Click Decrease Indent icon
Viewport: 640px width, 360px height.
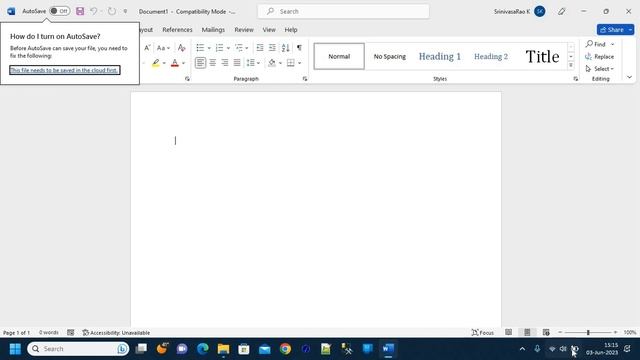click(260, 48)
